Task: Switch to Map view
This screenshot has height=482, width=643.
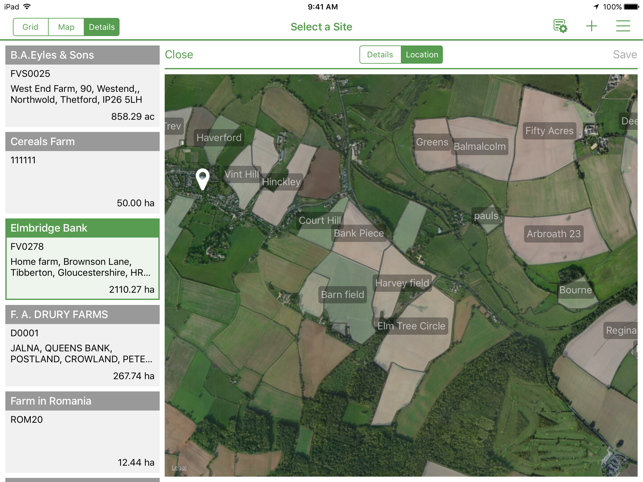Action: (66, 27)
